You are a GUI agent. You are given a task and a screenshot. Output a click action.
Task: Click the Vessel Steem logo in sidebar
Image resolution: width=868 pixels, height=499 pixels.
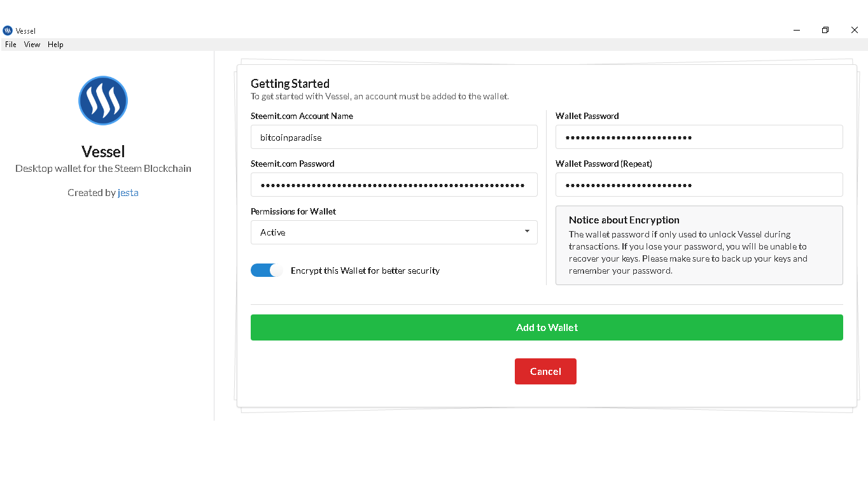[103, 101]
